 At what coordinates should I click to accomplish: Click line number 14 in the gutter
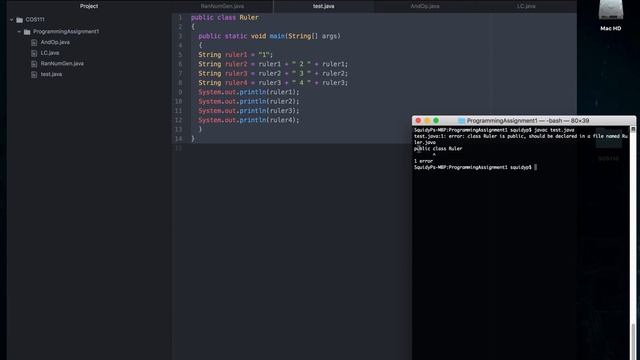click(178, 139)
